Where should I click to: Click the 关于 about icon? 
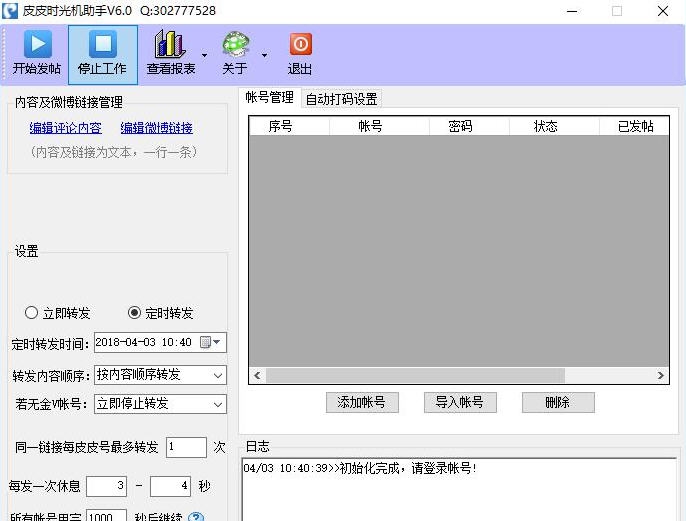pyautogui.click(x=236, y=45)
